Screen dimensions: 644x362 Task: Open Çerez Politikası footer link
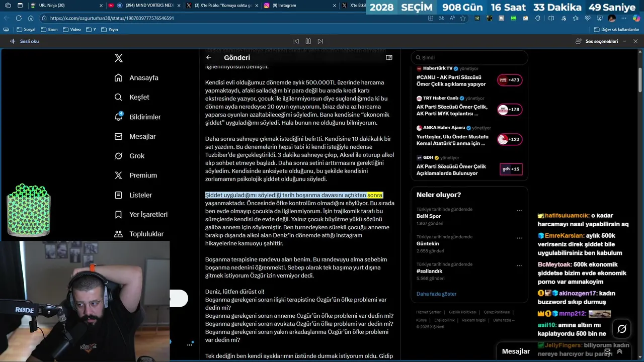[497, 312]
